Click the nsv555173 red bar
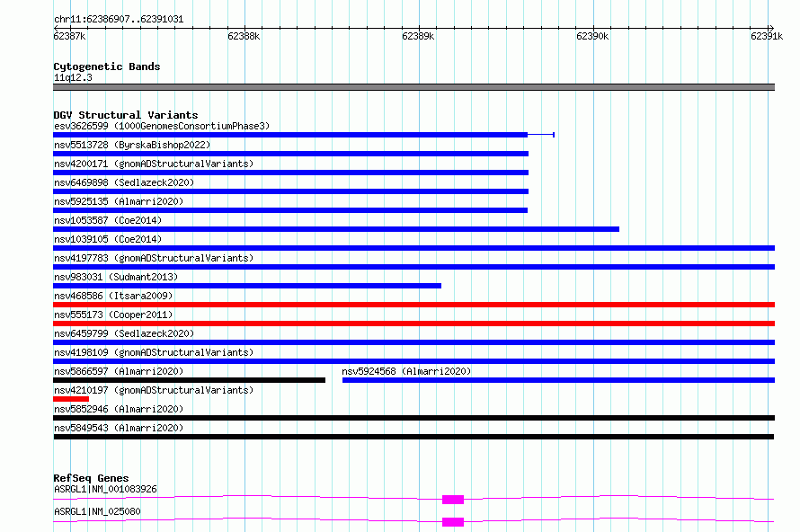 413,324
